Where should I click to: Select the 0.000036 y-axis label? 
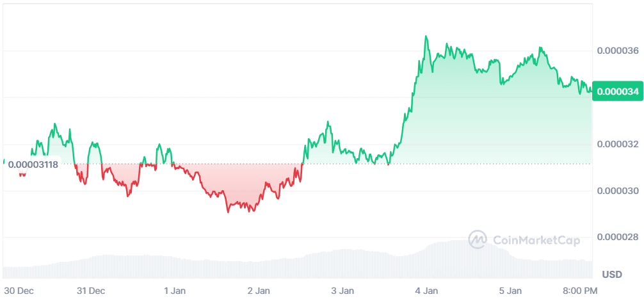618,51
